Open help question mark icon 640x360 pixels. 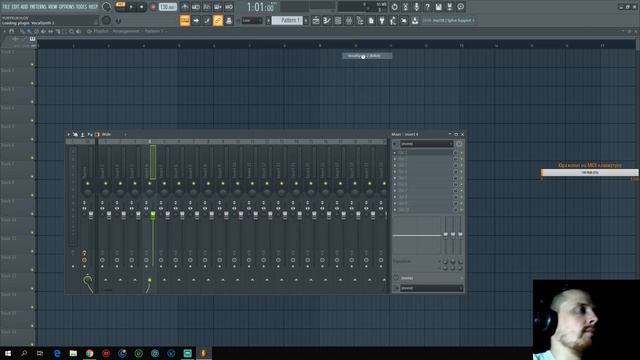[x=427, y=7]
